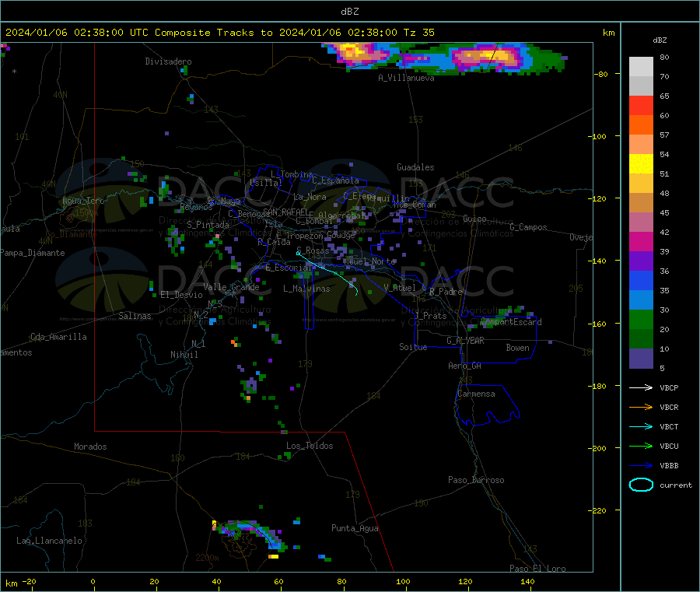The image size is (700, 592).
Task: Click the 'Carmensa' map label
Action: point(476,394)
